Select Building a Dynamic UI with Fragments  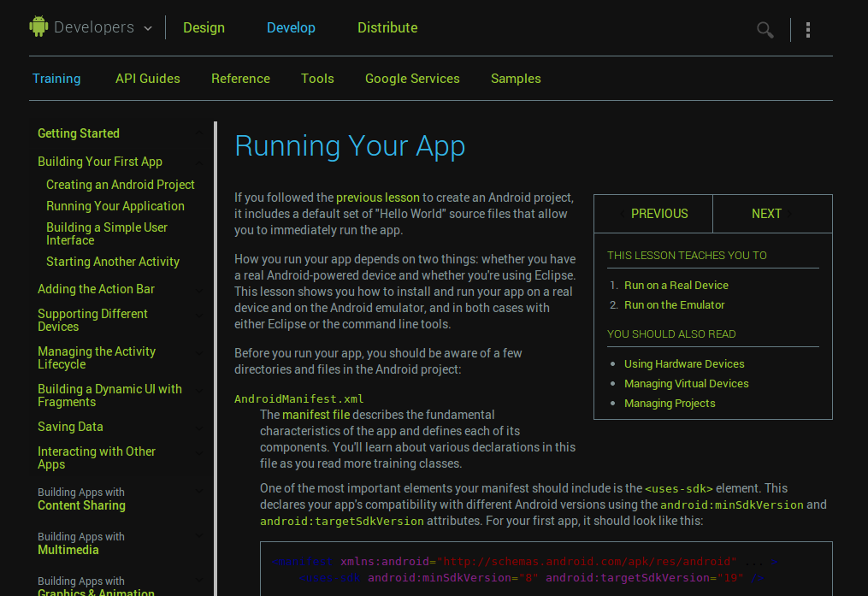click(x=109, y=395)
